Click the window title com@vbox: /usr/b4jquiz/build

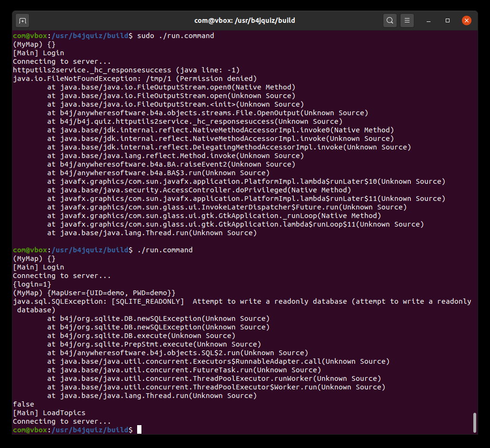coord(245,20)
